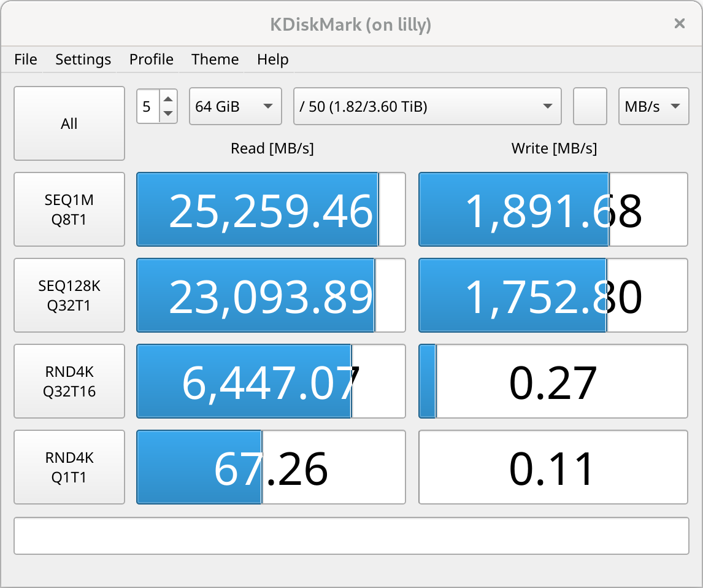703x588 pixels.
Task: Click the comment field at the bottom
Action: [x=351, y=535]
